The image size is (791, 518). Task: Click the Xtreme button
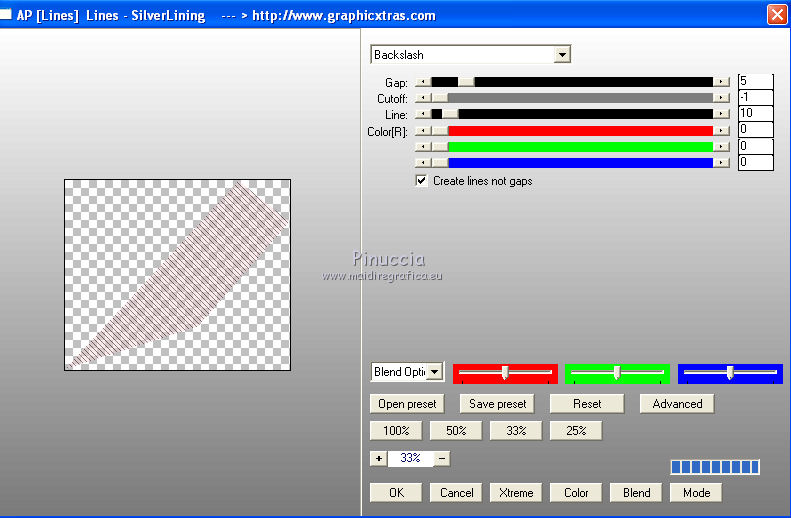[516, 493]
